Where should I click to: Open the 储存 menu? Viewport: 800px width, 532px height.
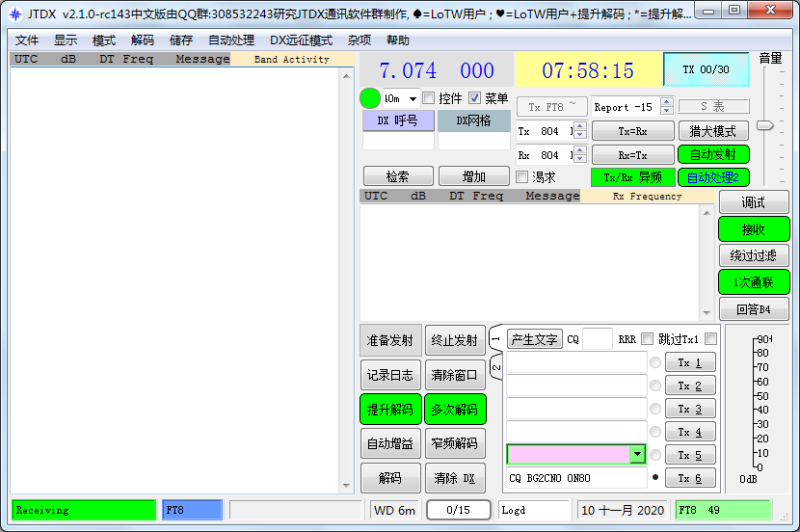181,40
